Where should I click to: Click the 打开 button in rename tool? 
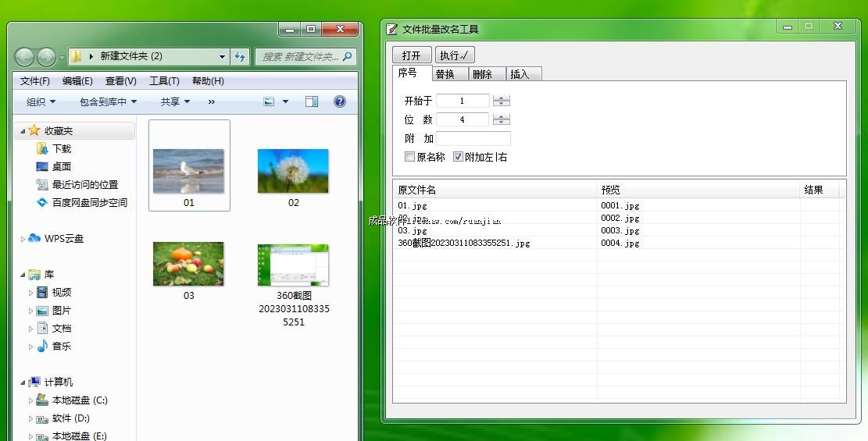(412, 55)
